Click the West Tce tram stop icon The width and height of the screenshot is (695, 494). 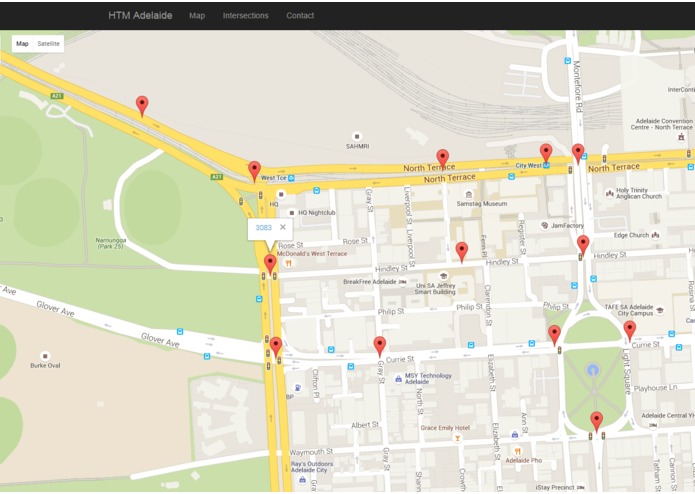coord(291,178)
